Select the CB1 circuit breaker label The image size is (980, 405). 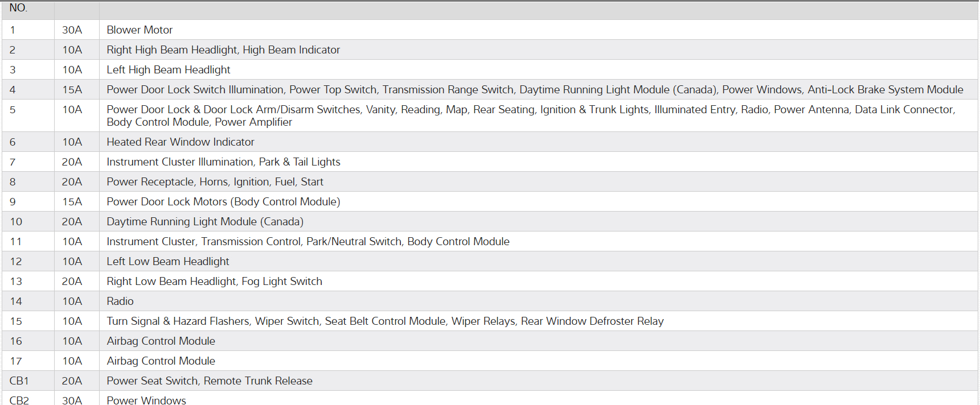pyautogui.click(x=19, y=381)
